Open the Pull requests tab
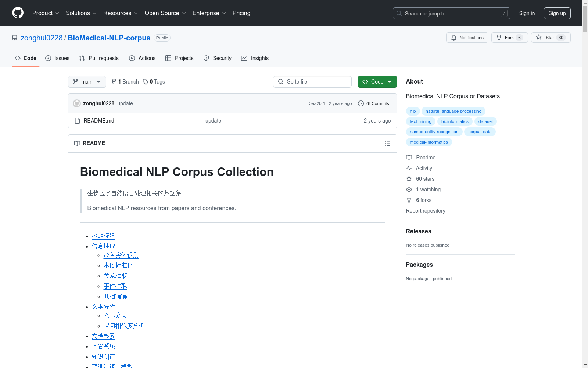Viewport: 588px width, 368px height. click(99, 58)
